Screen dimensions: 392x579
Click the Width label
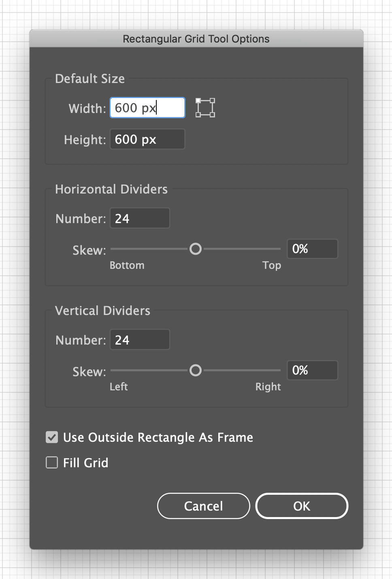[87, 109]
